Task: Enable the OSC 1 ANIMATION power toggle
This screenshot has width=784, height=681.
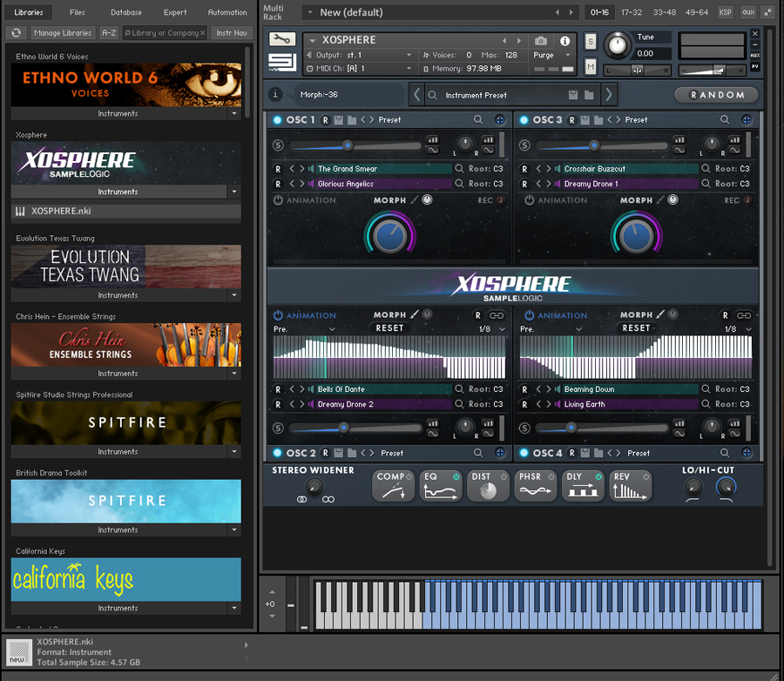Action: (x=278, y=200)
